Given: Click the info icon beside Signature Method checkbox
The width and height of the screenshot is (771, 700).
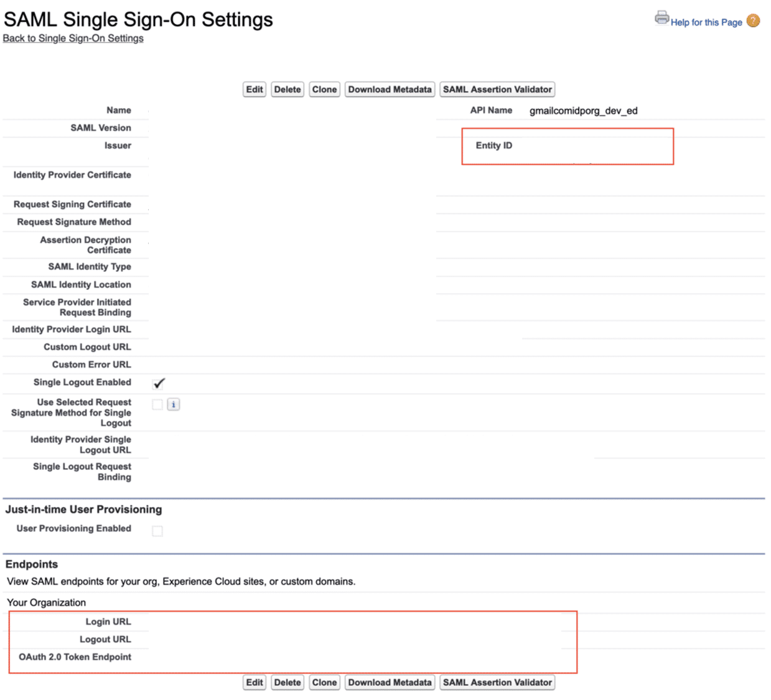Looking at the screenshot, I should click(173, 404).
